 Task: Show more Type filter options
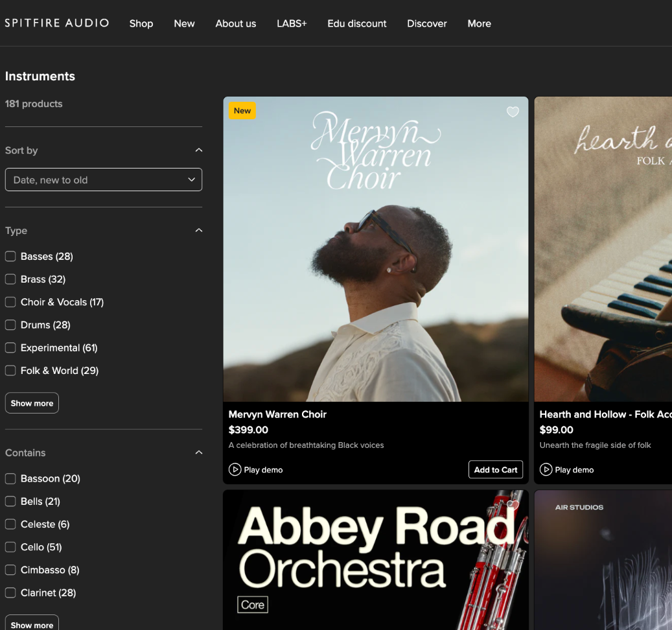pyautogui.click(x=32, y=403)
